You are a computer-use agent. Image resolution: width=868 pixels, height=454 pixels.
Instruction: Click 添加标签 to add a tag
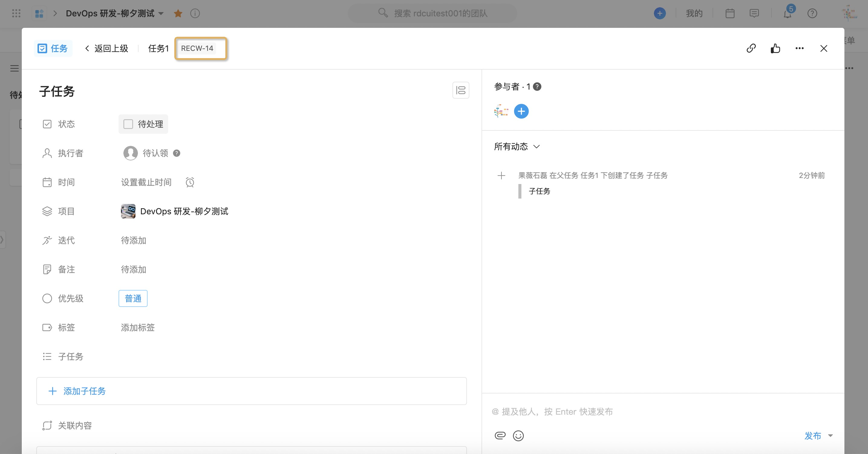coord(138,327)
